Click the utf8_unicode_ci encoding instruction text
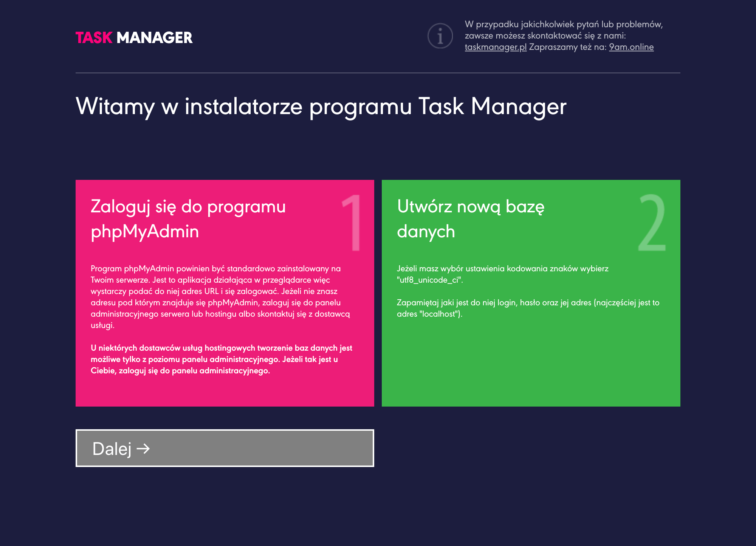This screenshot has width=756, height=546. click(503, 274)
